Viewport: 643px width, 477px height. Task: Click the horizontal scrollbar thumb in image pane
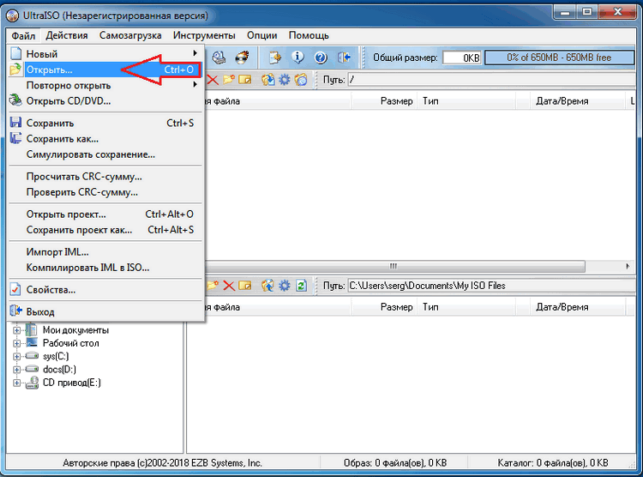(395, 266)
